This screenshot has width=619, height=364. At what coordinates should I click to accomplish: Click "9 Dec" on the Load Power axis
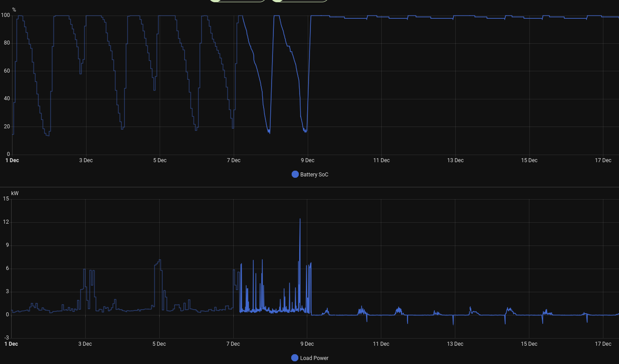coord(306,344)
